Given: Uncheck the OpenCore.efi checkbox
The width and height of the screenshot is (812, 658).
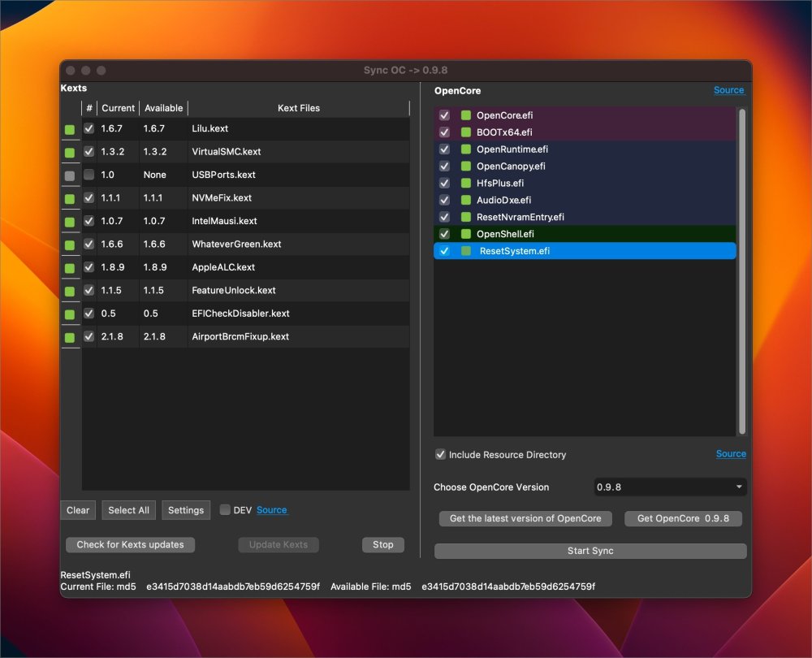Looking at the screenshot, I should tap(444, 115).
